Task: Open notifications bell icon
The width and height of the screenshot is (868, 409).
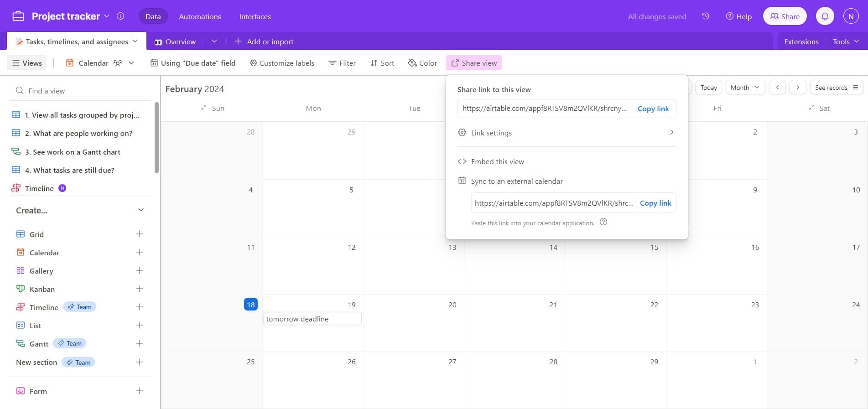Action: pos(825,16)
